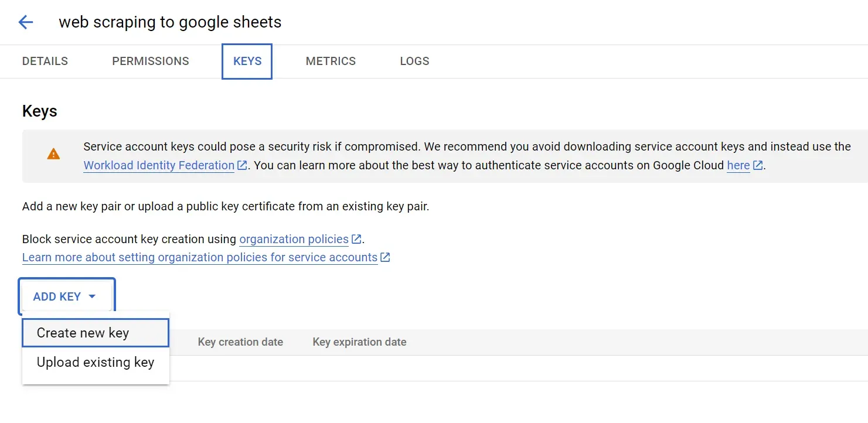The width and height of the screenshot is (868, 423).
Task: Click external-link icon next to "here"
Action: [758, 165]
